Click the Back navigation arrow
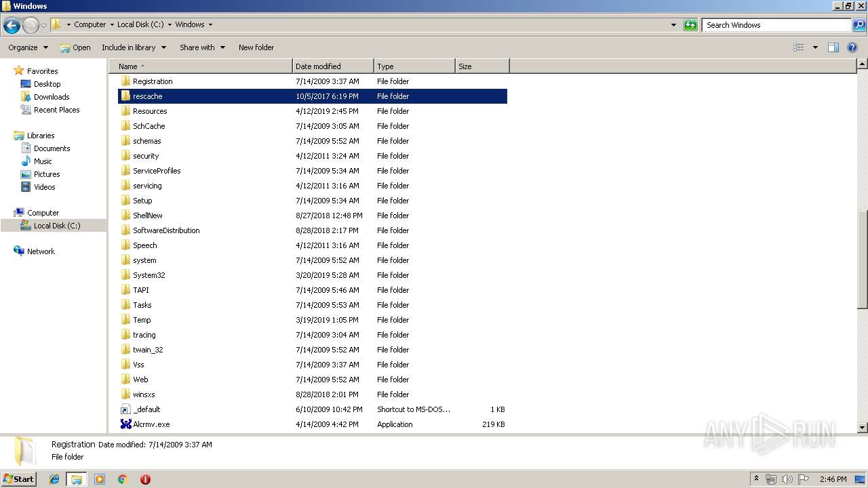The width and height of the screenshot is (868, 488). click(x=12, y=26)
